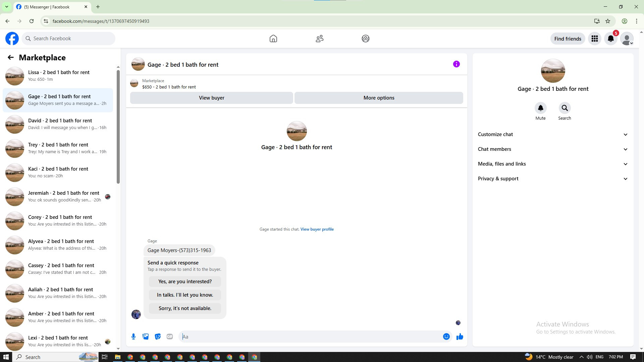Send a thumbs-up like
Viewport: 644px width, 362px height.
point(460,337)
